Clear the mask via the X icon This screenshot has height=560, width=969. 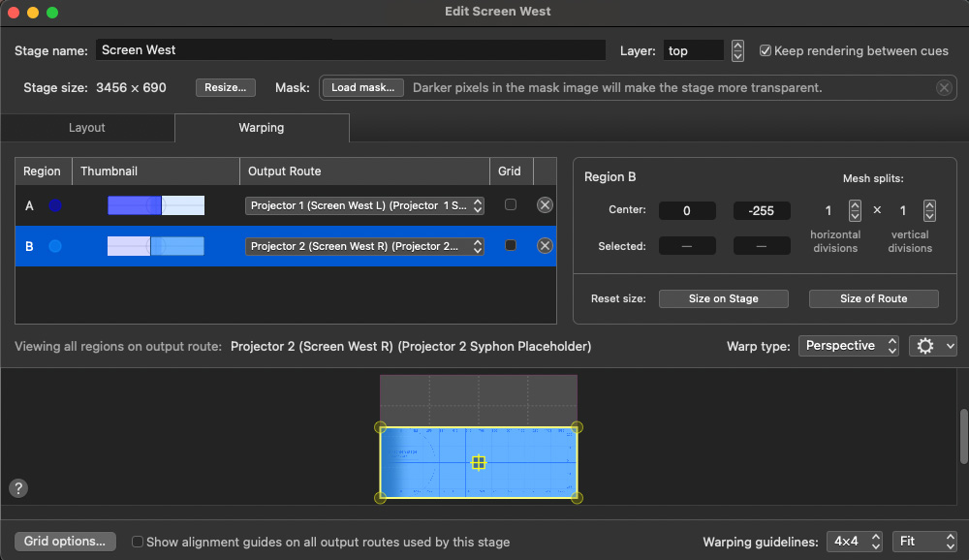[944, 87]
